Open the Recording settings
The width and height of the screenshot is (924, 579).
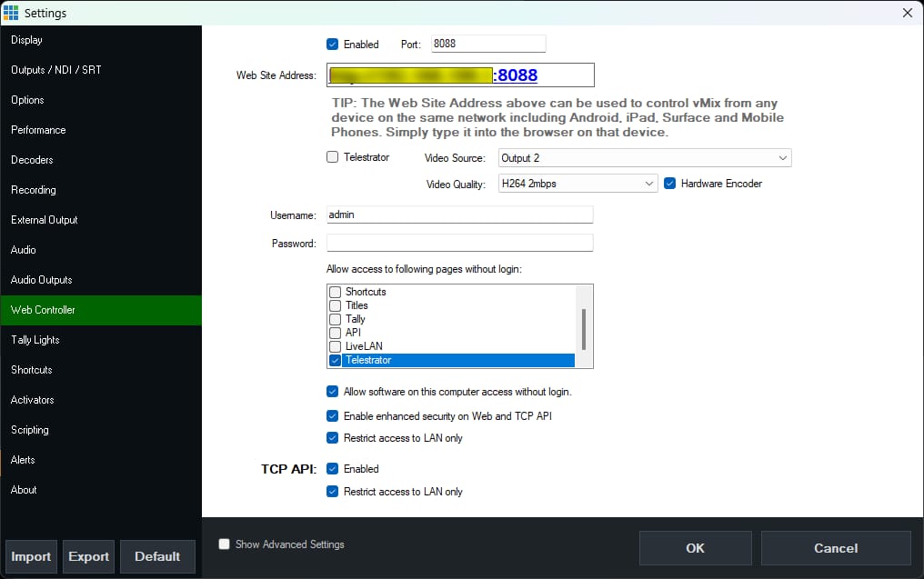point(101,190)
